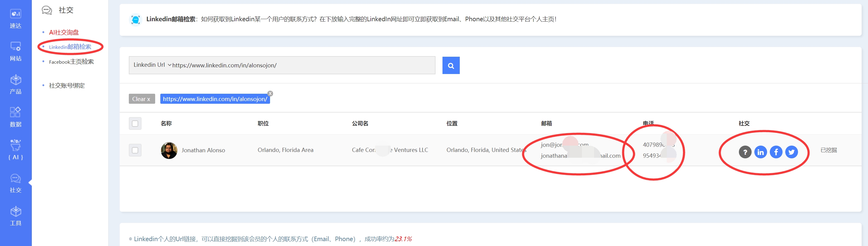Open the 速达 sidebar icon
Screen dimensions: 868x246
[x=15, y=18]
